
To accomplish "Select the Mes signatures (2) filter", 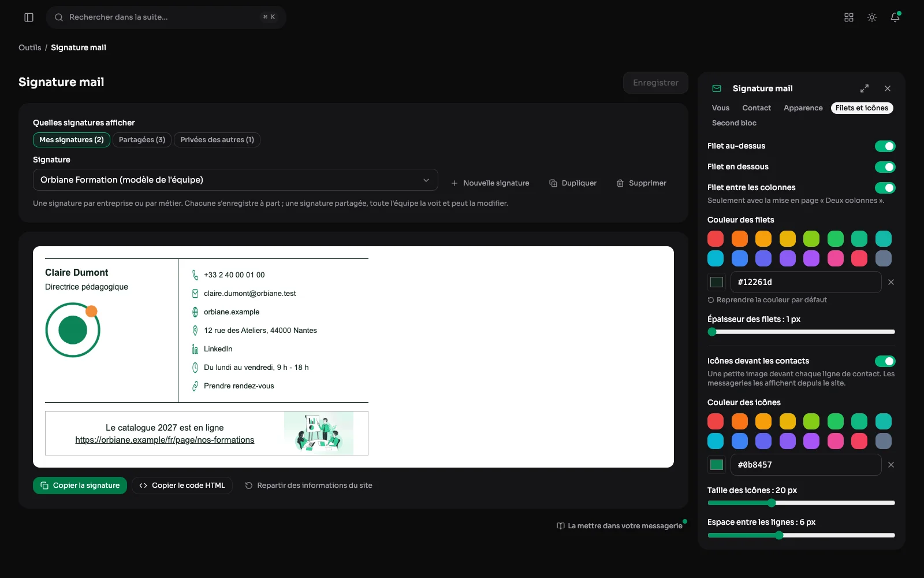I will point(72,140).
